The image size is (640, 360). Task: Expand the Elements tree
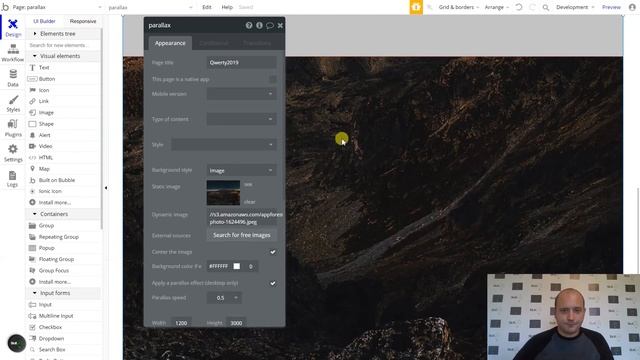(x=35, y=34)
